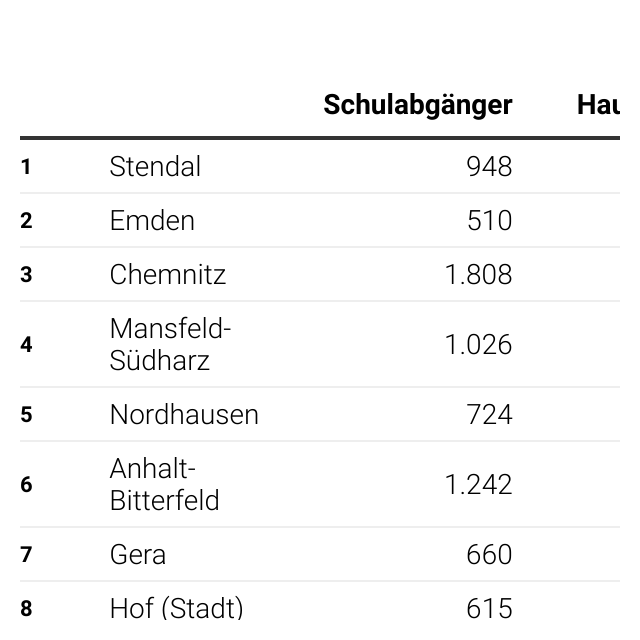Click the value 1.242 for Anhalt-Bitterfeld
This screenshot has height=640, width=640.
[478, 484]
